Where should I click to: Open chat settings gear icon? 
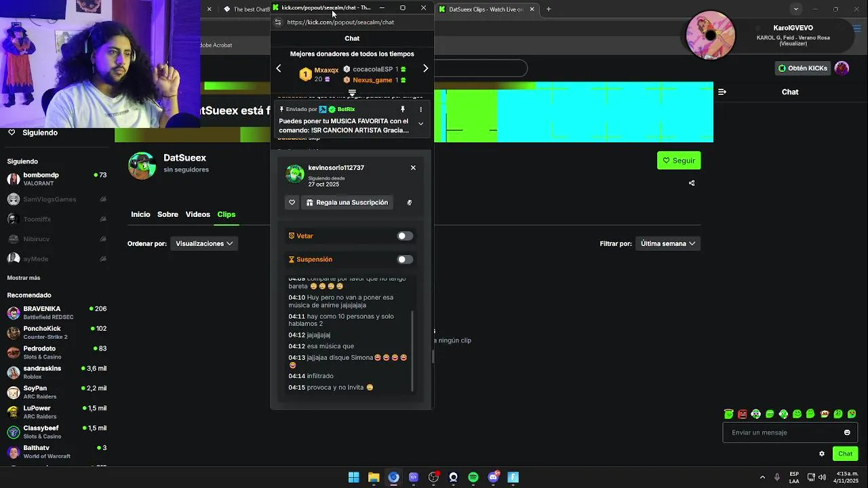(822, 454)
